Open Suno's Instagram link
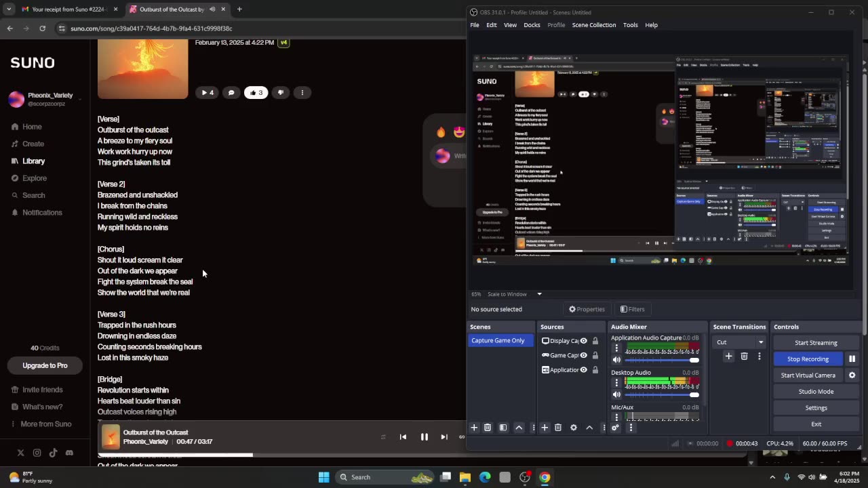The image size is (868, 488). 37,453
